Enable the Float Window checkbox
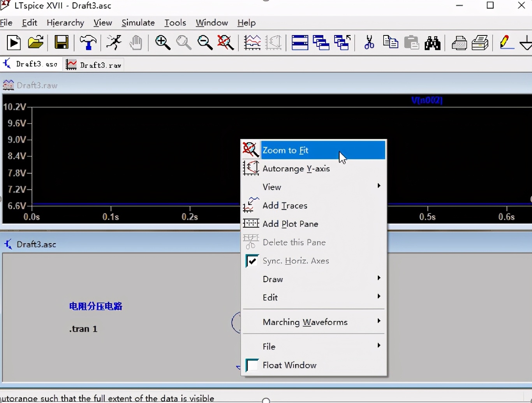This screenshot has height=403, width=532. coord(252,365)
